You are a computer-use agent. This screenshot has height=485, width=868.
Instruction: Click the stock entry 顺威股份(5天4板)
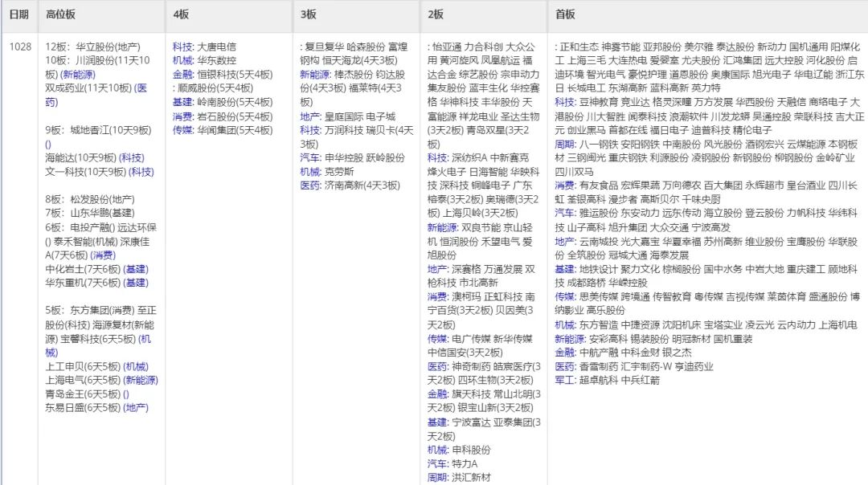click(217, 88)
